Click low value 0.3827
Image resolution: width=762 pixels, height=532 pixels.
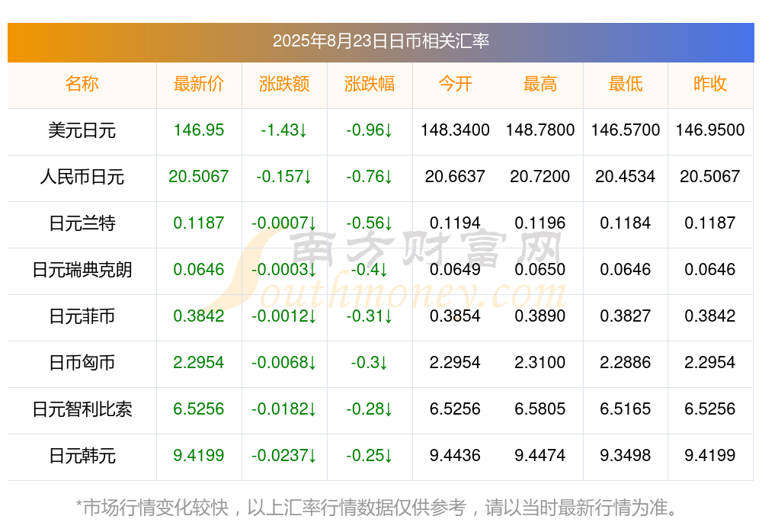pyautogui.click(x=626, y=316)
